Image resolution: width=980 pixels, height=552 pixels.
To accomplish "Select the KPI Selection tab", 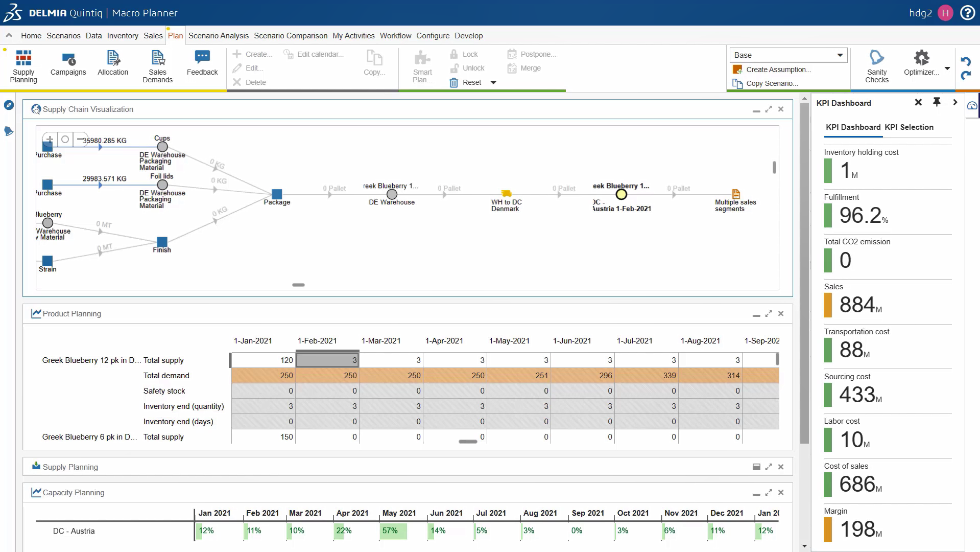I will (909, 127).
